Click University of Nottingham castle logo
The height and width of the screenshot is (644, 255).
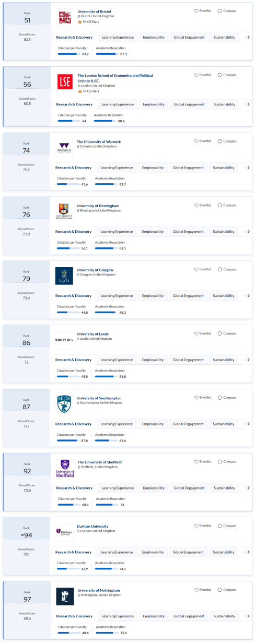(x=65, y=597)
